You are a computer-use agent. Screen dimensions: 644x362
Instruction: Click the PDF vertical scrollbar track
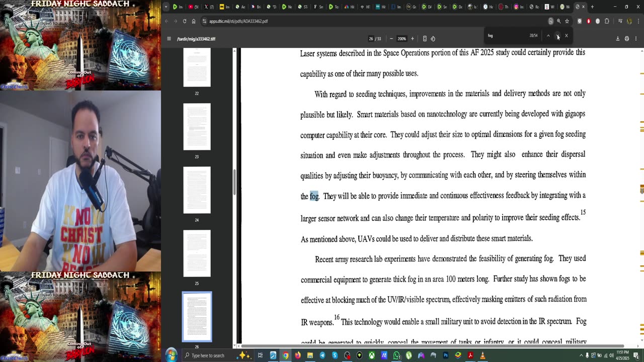pyautogui.click(x=641, y=196)
